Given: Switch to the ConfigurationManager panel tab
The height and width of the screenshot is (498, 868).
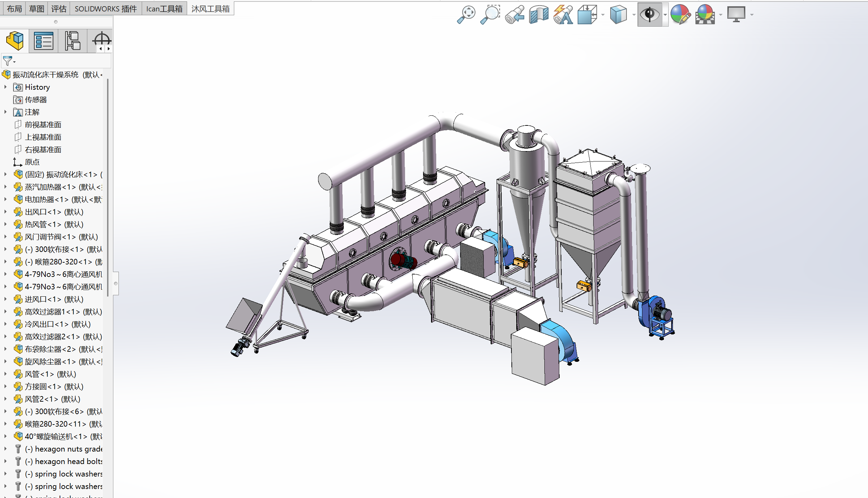Looking at the screenshot, I should (x=73, y=41).
